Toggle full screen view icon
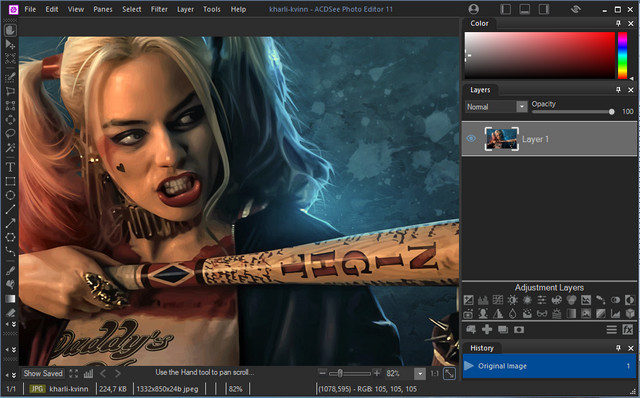Screen dimensions: 640x398 73,374
